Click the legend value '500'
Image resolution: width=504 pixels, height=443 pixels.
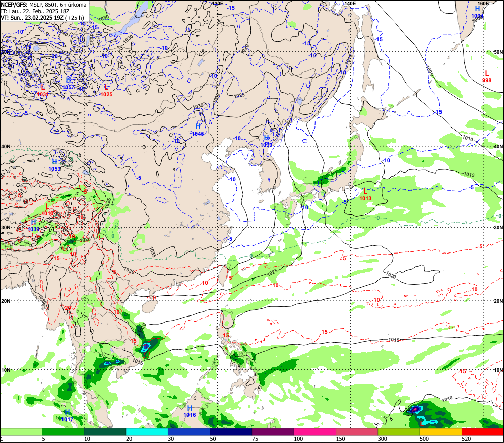[424, 439]
